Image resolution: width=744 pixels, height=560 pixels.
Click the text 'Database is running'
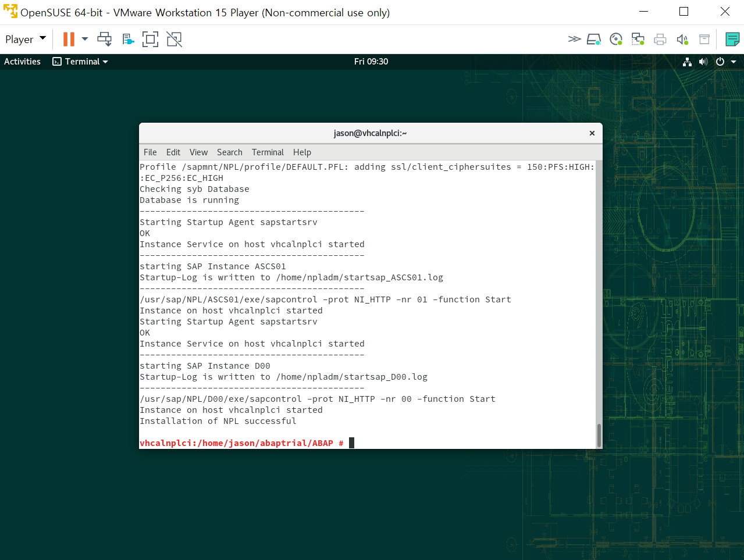[x=189, y=200]
